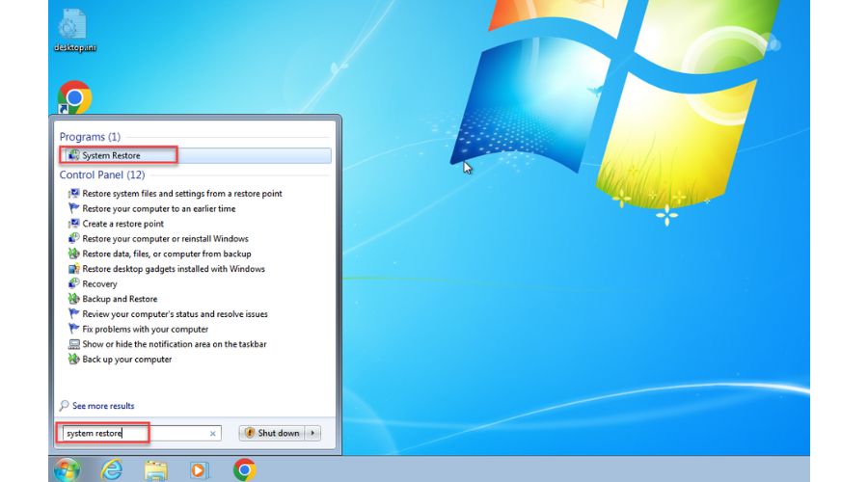Click icon next to Back up your computer
The width and height of the screenshot is (868, 482).
(73, 359)
